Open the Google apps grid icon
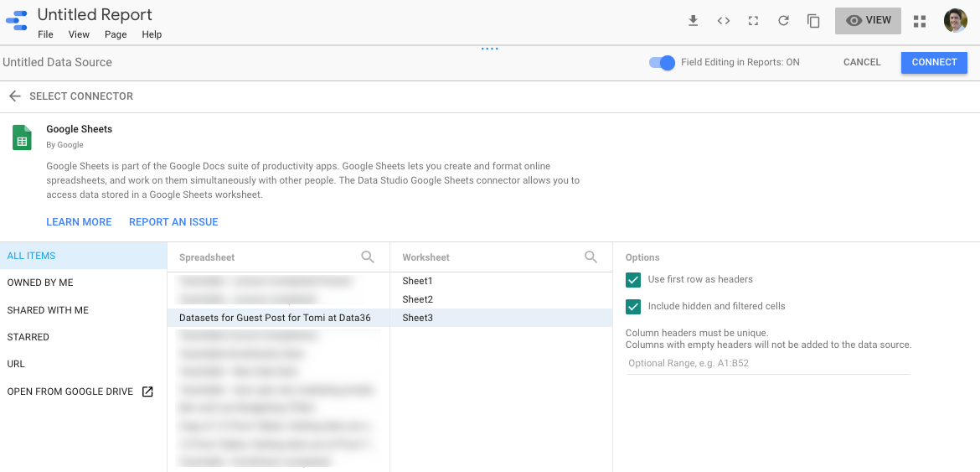 [920, 21]
